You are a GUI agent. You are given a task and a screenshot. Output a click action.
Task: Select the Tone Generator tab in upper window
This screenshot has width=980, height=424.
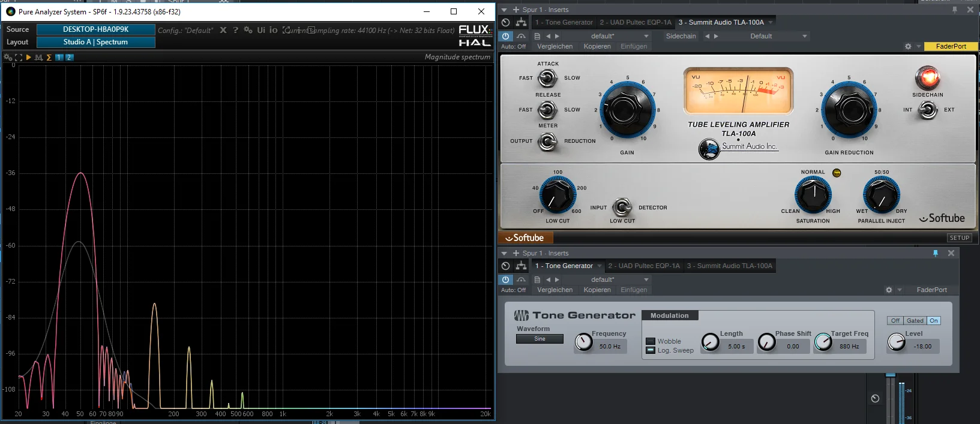pos(564,22)
